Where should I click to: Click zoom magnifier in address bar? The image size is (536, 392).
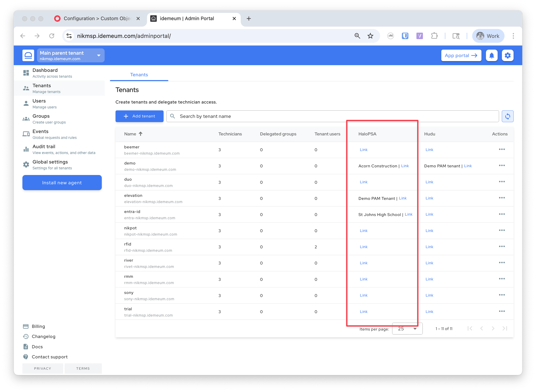[x=357, y=36]
